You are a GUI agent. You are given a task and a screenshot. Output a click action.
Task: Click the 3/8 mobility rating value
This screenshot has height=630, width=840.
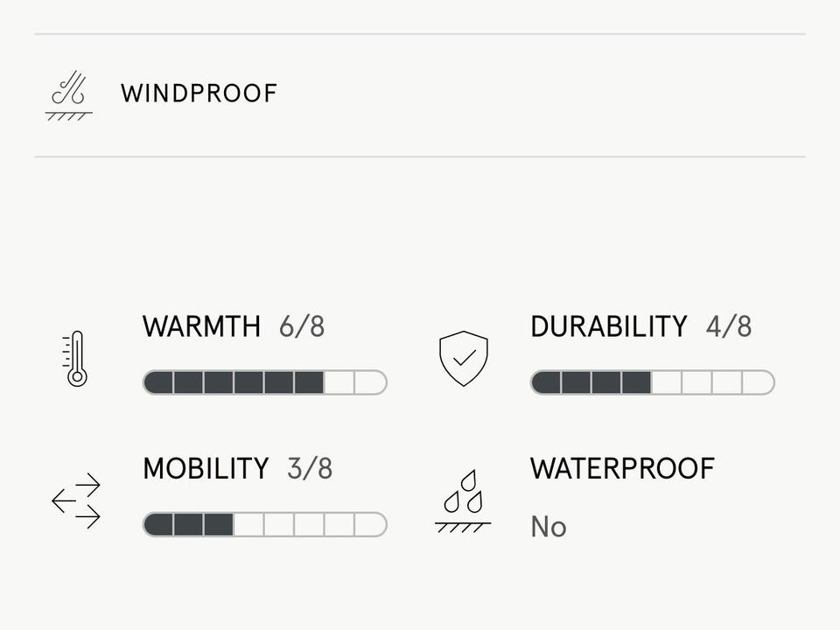(x=310, y=468)
